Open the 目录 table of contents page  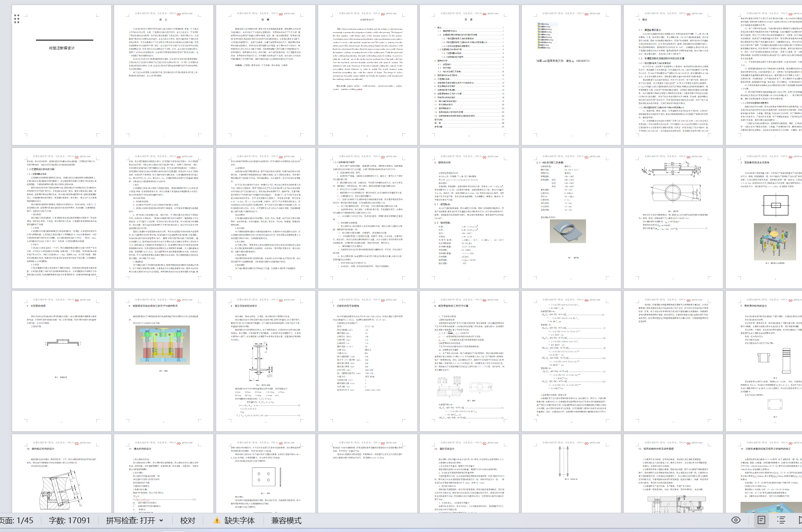pyautogui.click(x=469, y=75)
